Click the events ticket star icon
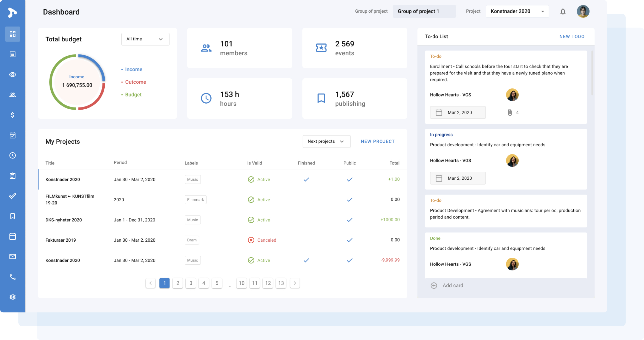The image size is (644, 340). point(321,48)
